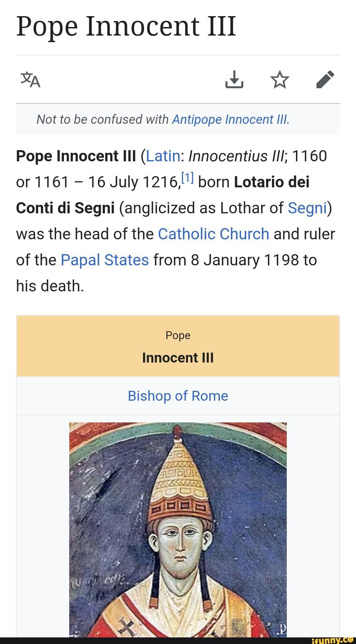Go to the Papal States article
The image size is (356, 644).
click(105, 260)
